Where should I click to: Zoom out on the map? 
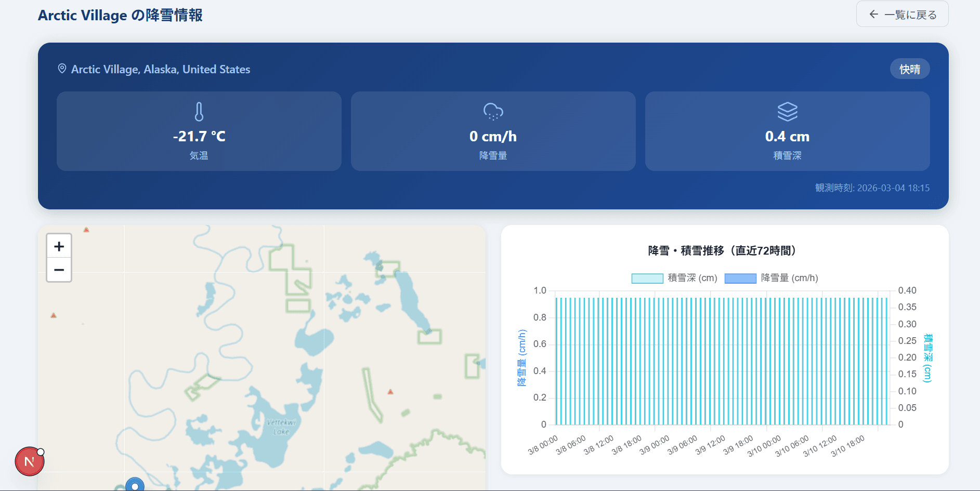coord(59,270)
